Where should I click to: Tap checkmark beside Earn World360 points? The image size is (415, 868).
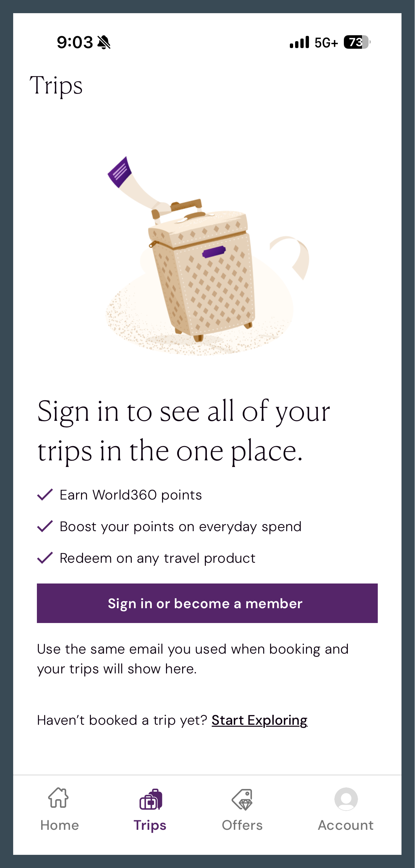(x=45, y=495)
